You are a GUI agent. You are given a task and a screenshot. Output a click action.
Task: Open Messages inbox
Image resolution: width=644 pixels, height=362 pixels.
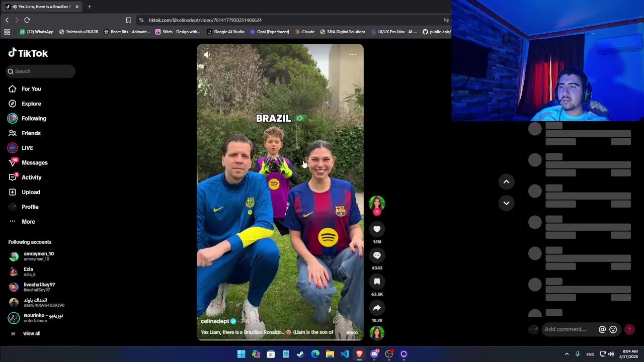coord(28,162)
